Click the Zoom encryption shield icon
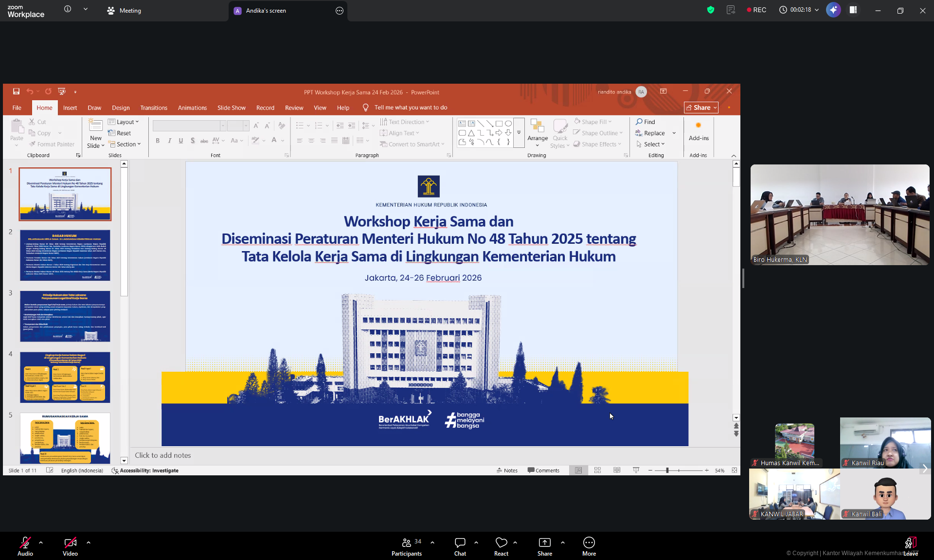Viewport: 934px width, 560px height. (710, 10)
